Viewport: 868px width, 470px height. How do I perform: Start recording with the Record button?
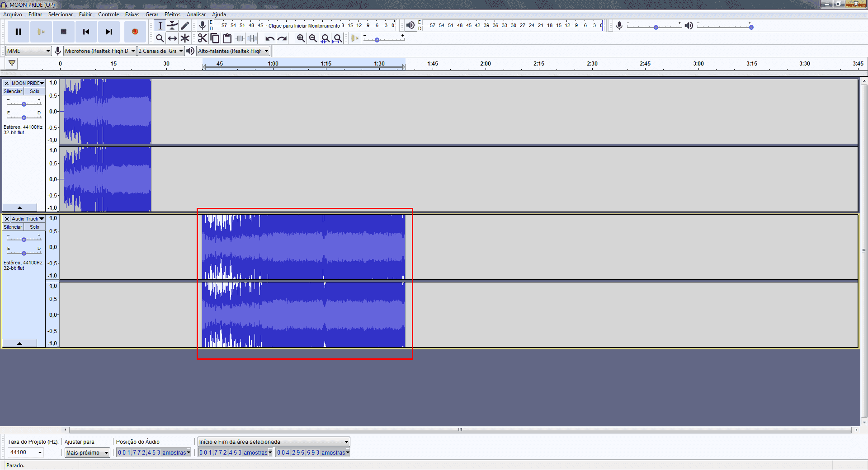[135, 32]
